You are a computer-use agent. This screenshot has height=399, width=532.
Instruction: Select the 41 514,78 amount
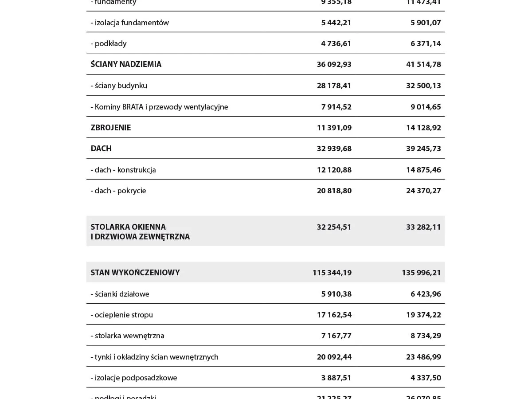[x=423, y=64]
